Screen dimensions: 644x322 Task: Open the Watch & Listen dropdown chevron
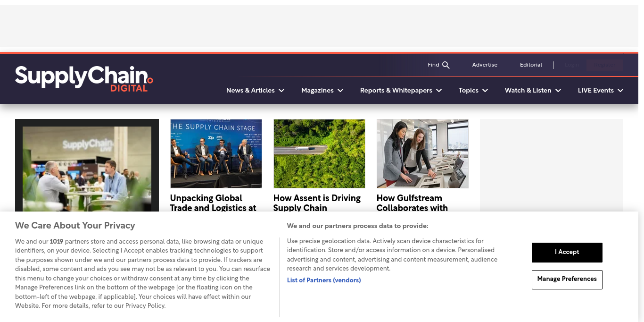point(558,91)
